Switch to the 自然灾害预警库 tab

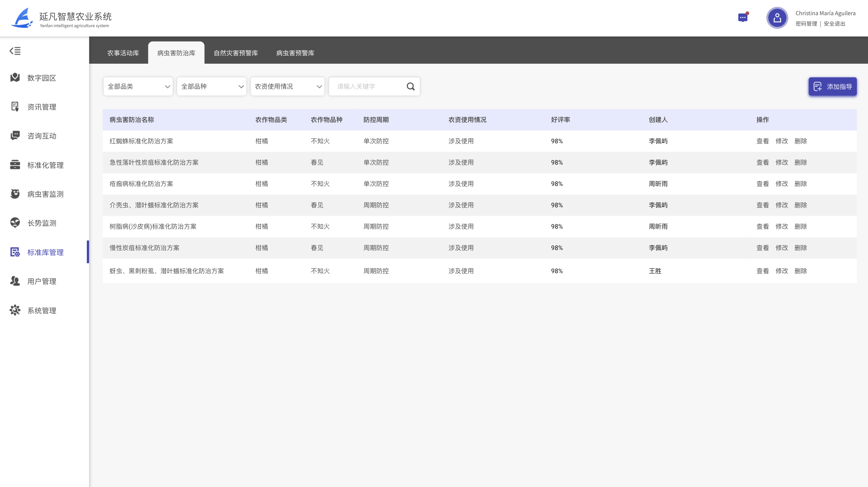tap(236, 53)
